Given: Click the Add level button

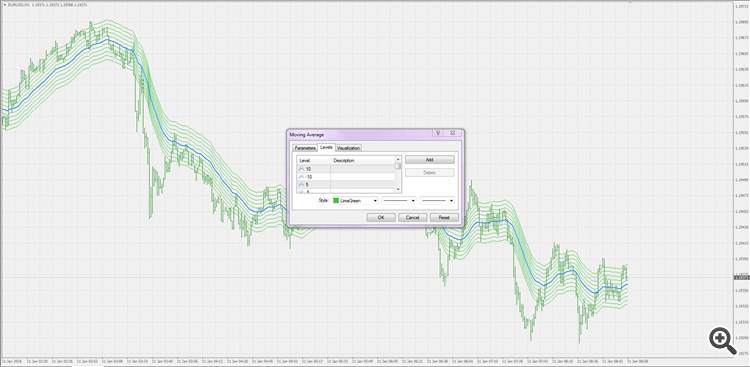Looking at the screenshot, I should click(430, 160).
